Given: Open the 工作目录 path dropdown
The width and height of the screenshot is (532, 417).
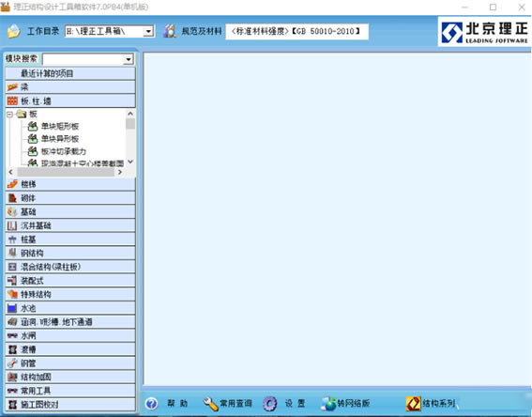Looking at the screenshot, I should tap(148, 32).
